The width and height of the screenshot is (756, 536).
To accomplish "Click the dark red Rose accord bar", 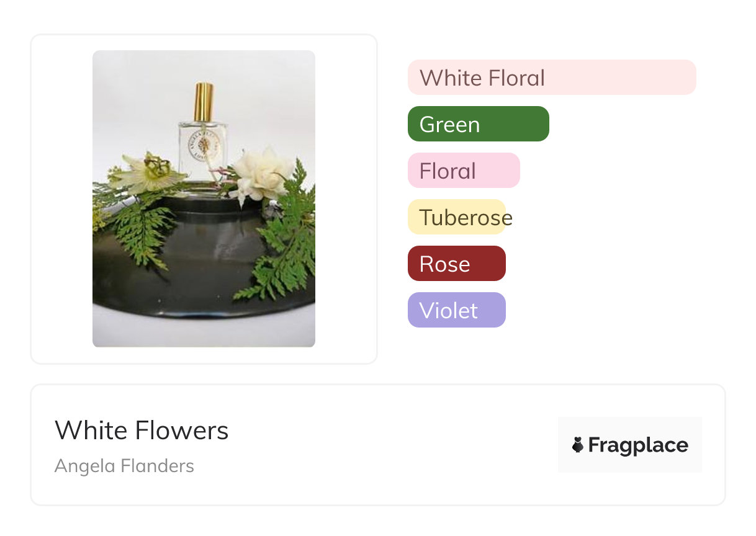I will click(456, 264).
